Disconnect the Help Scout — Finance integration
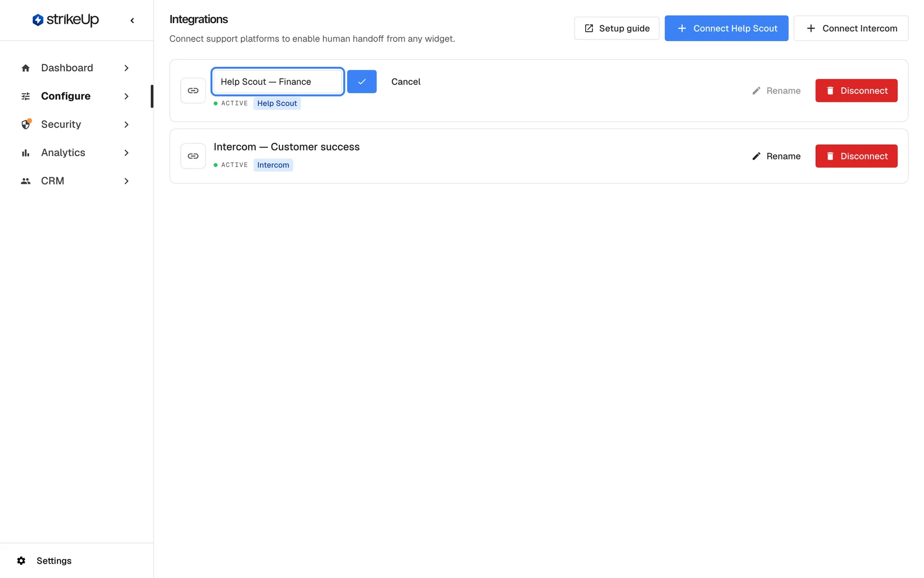 coord(856,90)
